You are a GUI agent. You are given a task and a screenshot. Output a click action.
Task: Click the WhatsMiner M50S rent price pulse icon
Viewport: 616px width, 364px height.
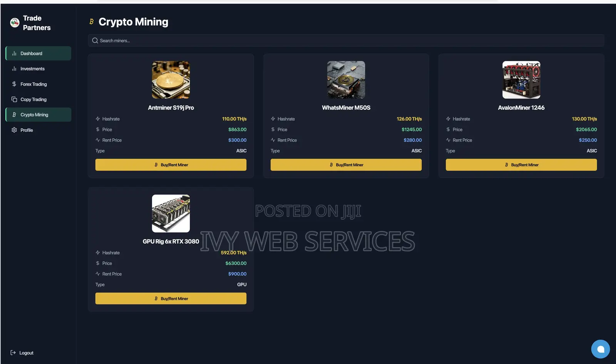[273, 140]
